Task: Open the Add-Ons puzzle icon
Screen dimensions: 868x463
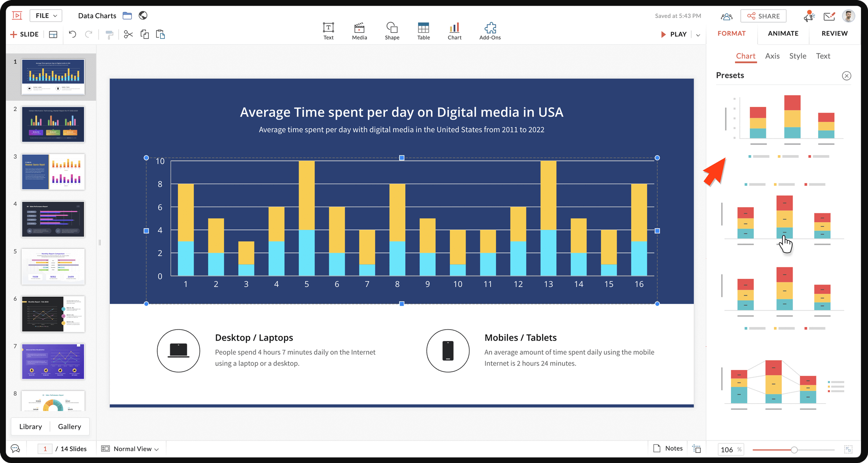Action: pyautogui.click(x=490, y=31)
